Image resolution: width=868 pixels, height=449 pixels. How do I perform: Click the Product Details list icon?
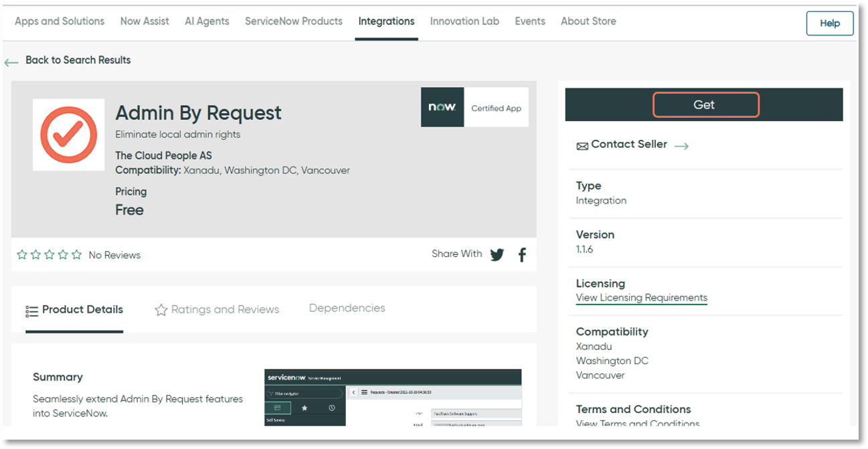point(31,311)
